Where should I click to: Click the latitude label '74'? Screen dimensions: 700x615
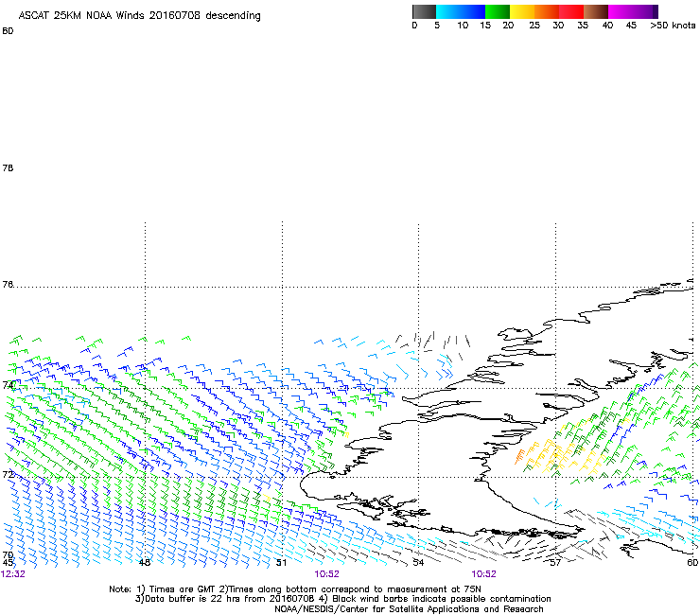tap(8, 385)
